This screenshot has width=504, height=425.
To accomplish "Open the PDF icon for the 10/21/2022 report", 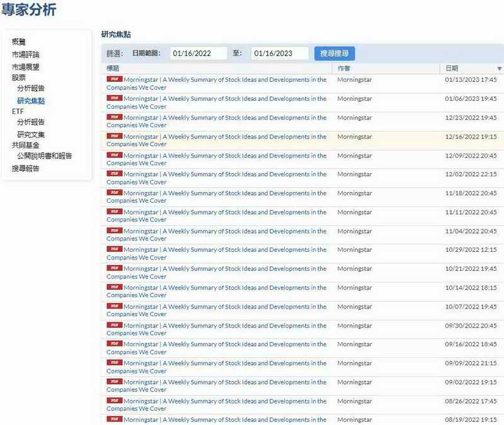I will click(115, 268).
